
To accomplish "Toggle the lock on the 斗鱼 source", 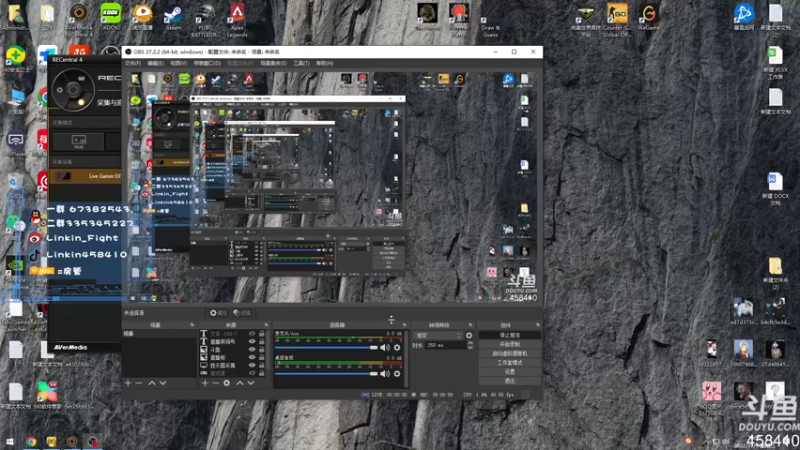I will pos(262,349).
